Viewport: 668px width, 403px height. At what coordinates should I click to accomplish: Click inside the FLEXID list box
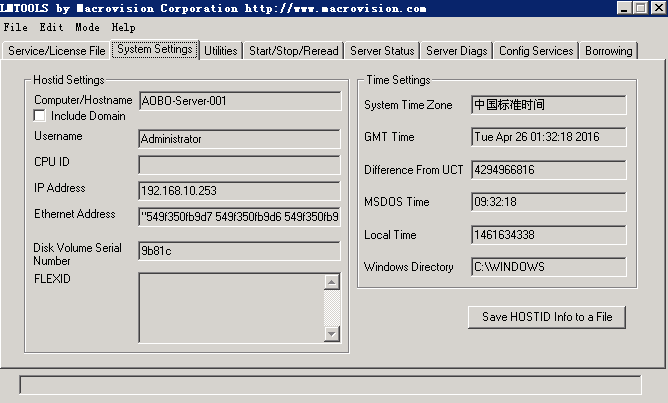click(231, 308)
